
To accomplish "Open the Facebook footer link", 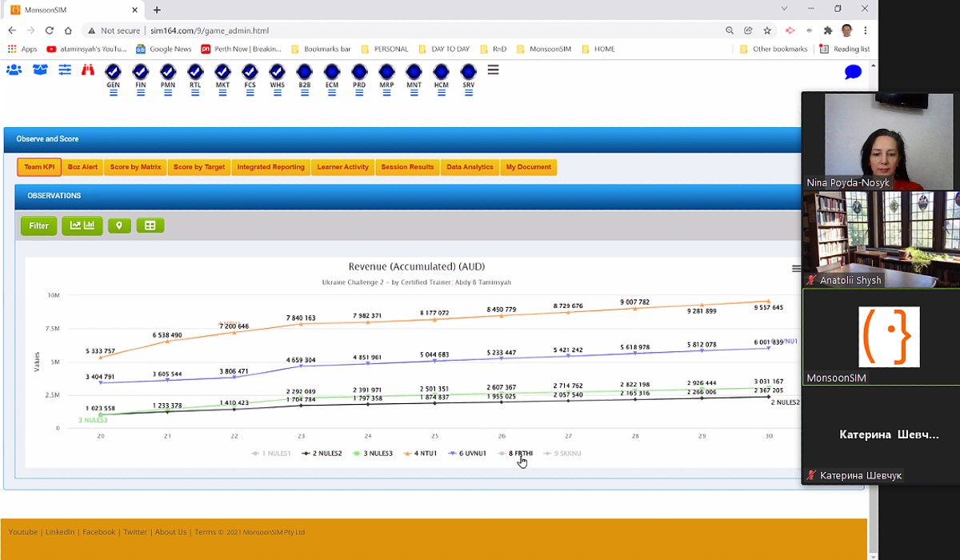I will (x=98, y=532).
